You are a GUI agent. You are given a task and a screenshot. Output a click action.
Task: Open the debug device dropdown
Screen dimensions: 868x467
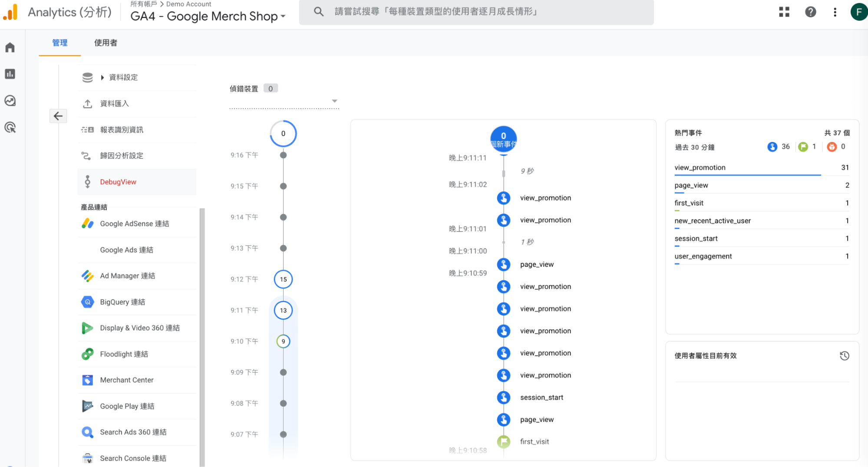tap(284, 101)
